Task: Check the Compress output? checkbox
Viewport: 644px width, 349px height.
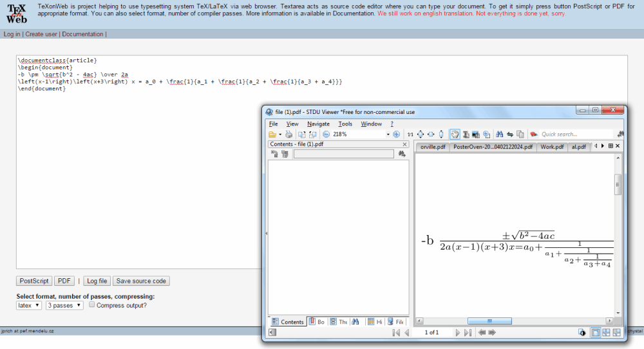Action: tap(91, 305)
